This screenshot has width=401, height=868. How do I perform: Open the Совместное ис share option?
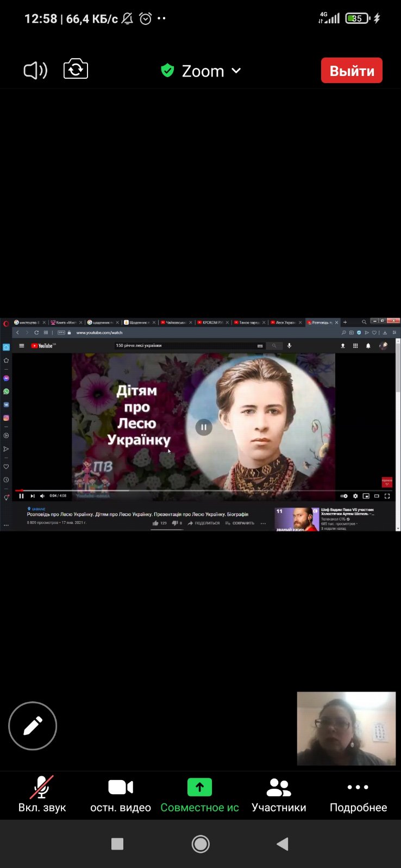(199, 795)
